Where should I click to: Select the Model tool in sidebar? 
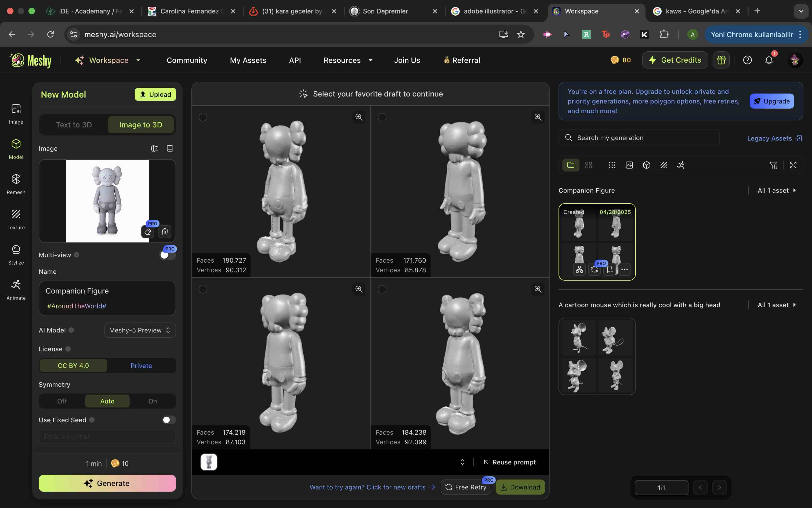[x=16, y=149]
